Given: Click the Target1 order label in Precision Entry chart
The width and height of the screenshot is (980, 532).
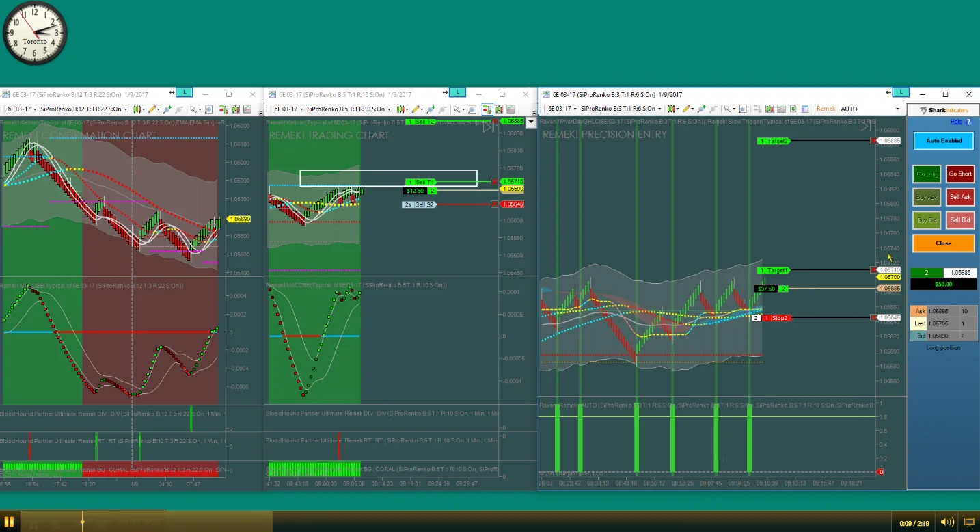Looking at the screenshot, I should pyautogui.click(x=774, y=271).
